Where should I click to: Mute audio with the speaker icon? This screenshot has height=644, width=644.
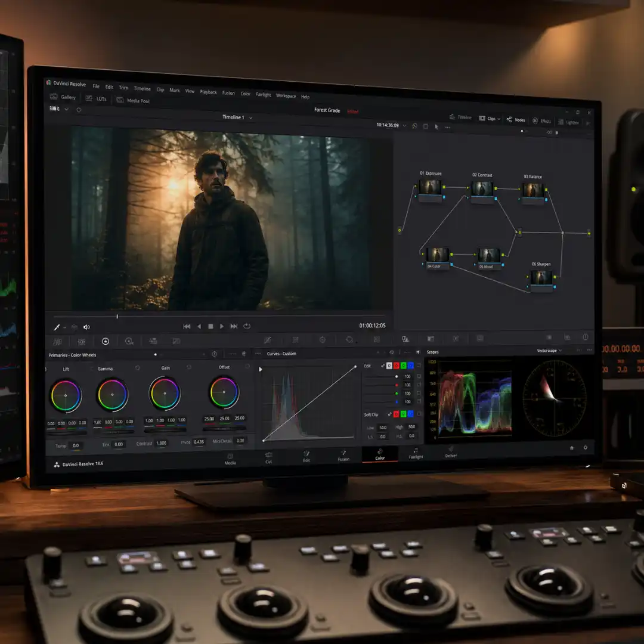pyautogui.click(x=86, y=327)
